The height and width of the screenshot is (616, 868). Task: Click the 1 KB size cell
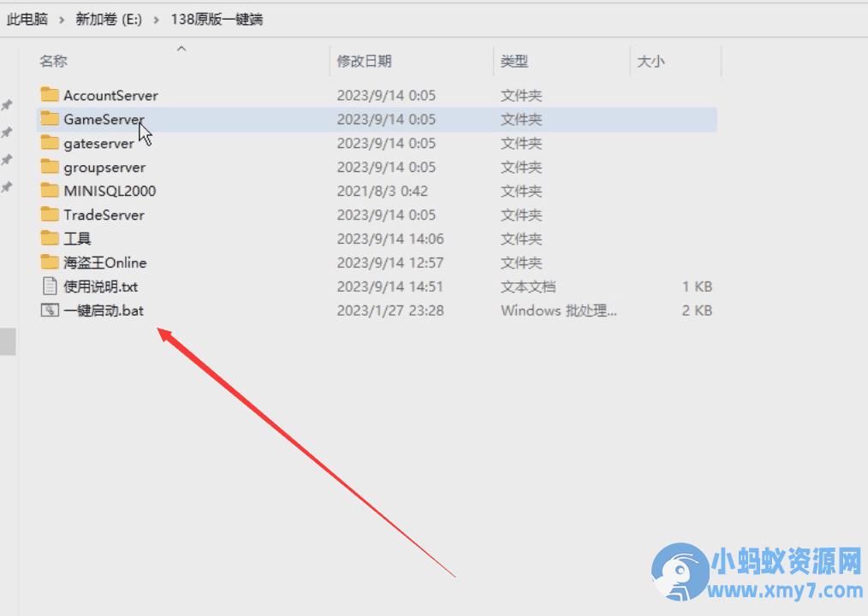point(697,286)
